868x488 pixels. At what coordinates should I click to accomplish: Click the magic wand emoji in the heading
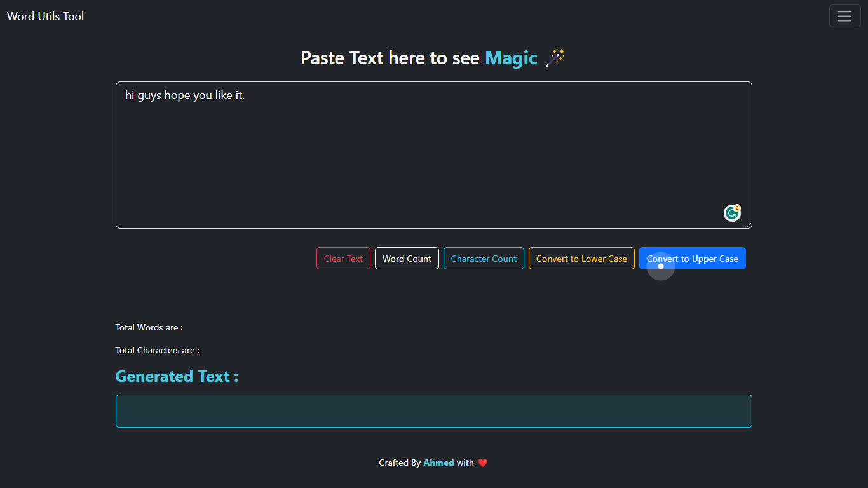pos(555,57)
